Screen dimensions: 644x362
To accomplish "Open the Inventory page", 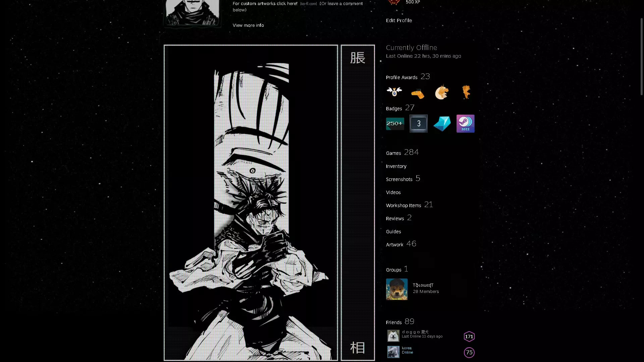I will tap(396, 166).
